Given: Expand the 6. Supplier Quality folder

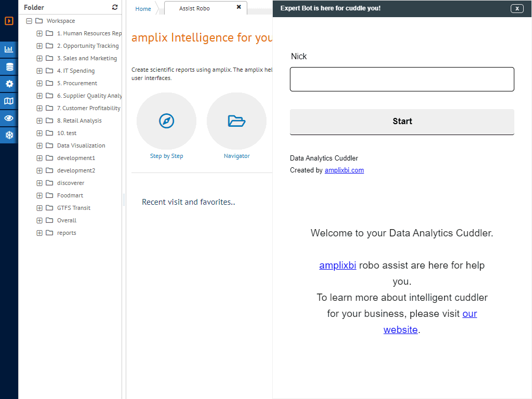Looking at the screenshot, I should pyautogui.click(x=39, y=96).
